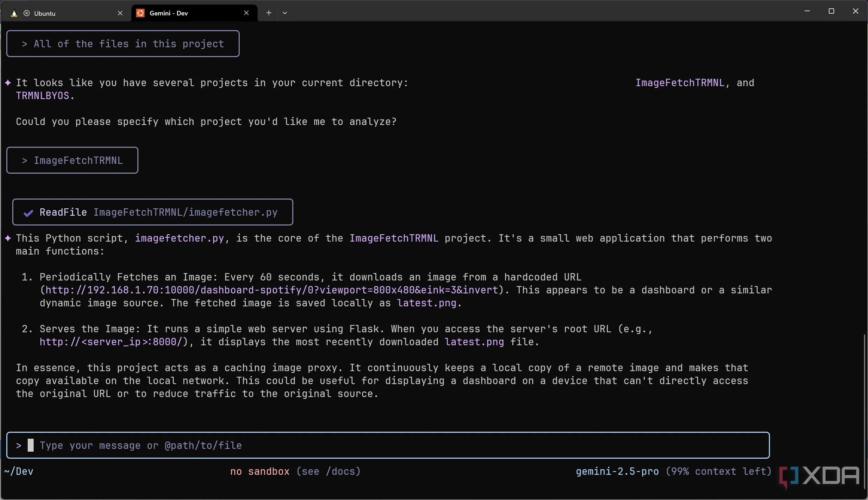The height and width of the screenshot is (500, 868).
Task: Click the 'ImageFetchTRMNL' user prompt box
Action: (72, 160)
